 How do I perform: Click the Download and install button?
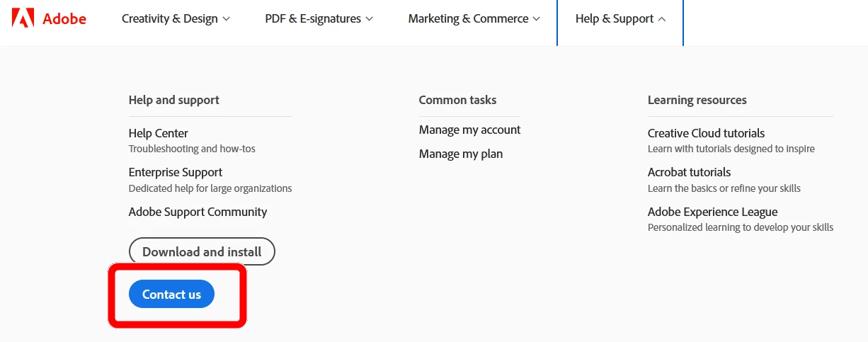point(202,251)
